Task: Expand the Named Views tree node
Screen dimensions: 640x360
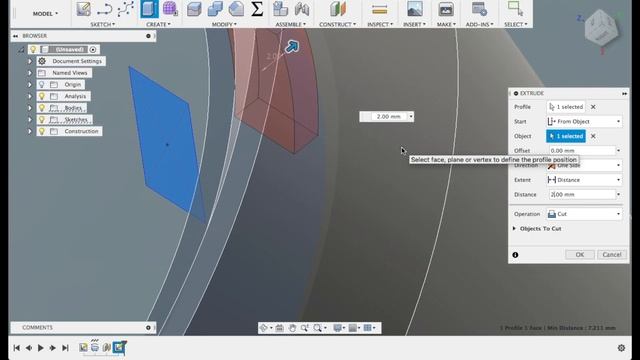Action: coord(30,73)
